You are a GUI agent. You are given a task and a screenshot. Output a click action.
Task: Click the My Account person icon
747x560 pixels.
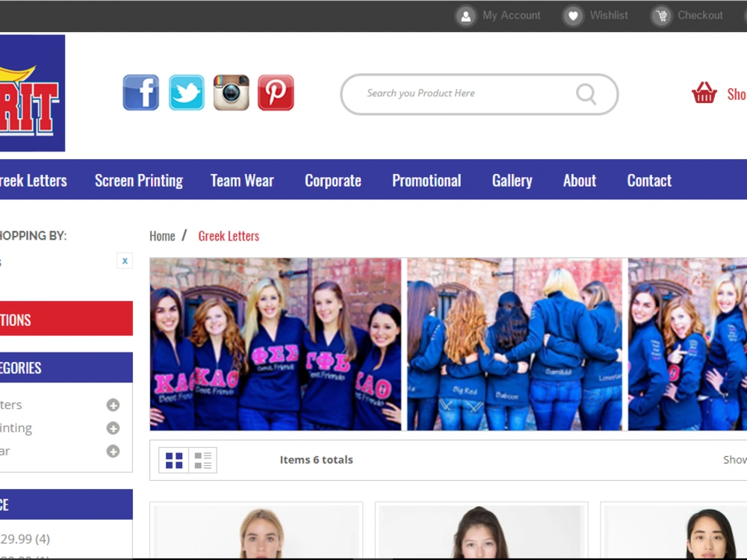[465, 16]
